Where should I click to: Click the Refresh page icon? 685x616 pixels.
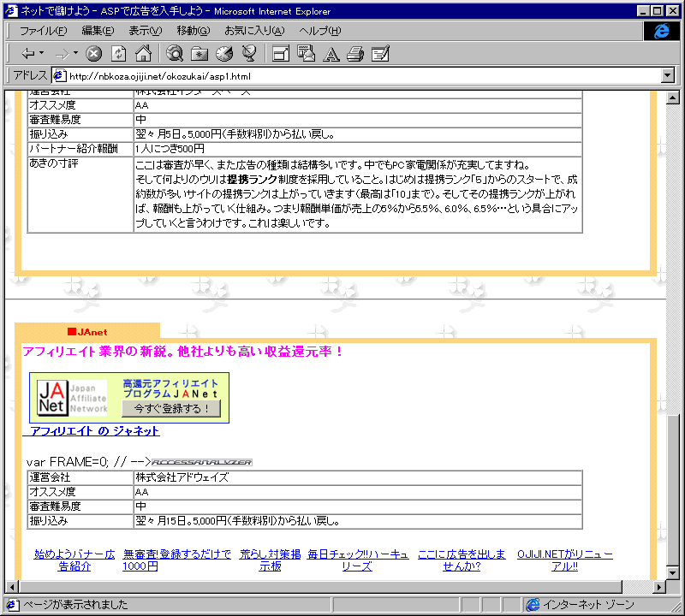[118, 54]
